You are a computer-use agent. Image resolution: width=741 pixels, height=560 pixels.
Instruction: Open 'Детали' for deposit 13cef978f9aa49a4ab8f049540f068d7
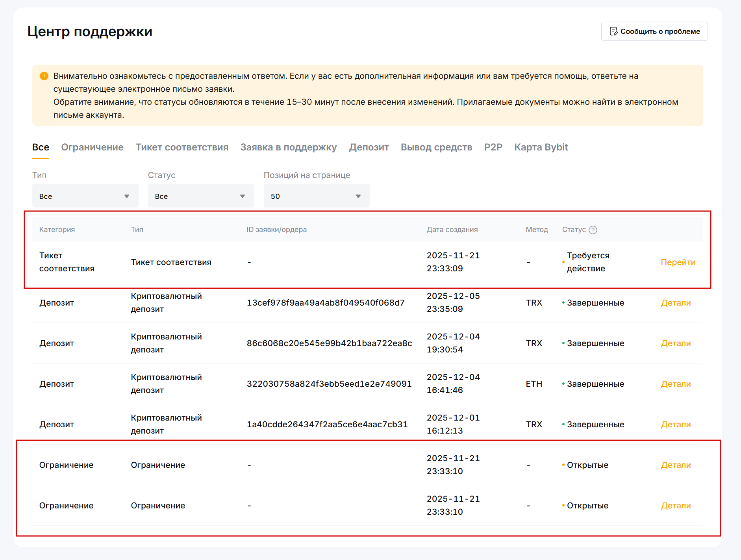(676, 303)
